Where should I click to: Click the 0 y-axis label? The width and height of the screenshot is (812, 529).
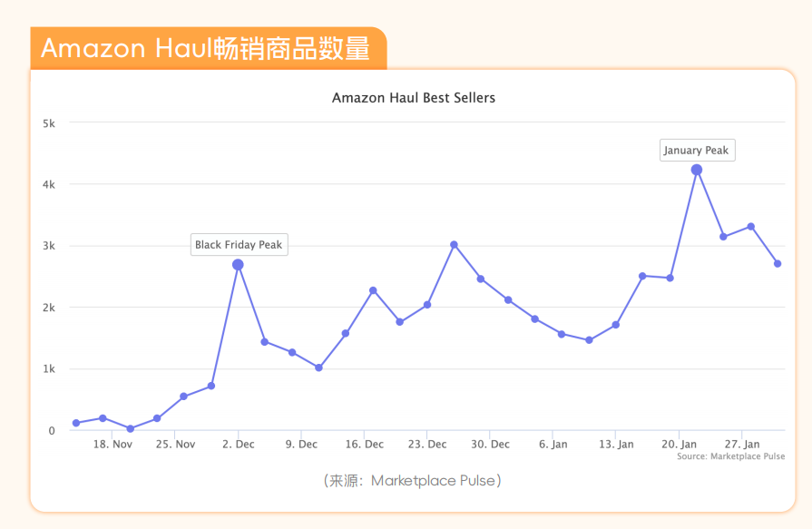(52, 431)
